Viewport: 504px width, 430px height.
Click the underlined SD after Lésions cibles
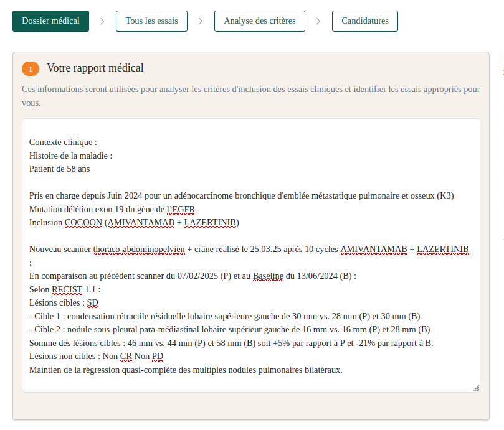click(x=93, y=303)
